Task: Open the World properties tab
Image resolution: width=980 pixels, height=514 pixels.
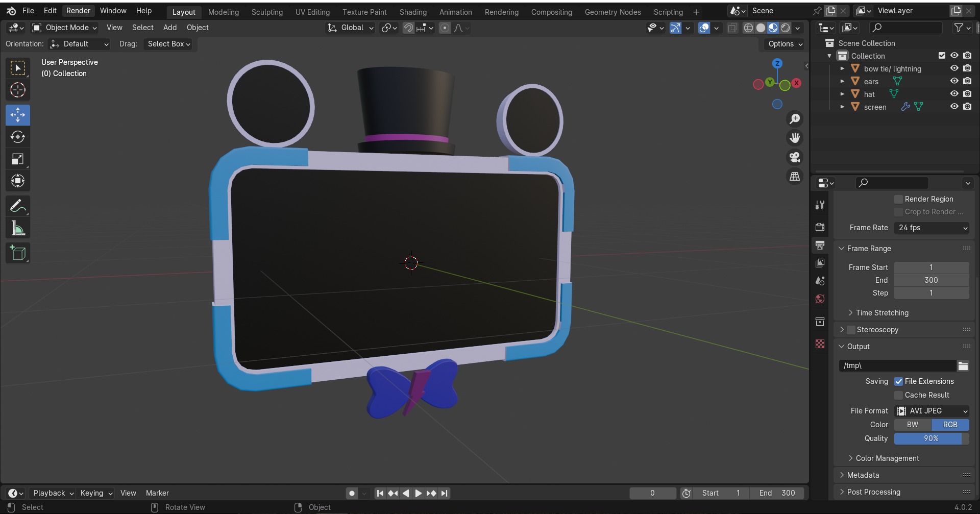Action: point(820,299)
